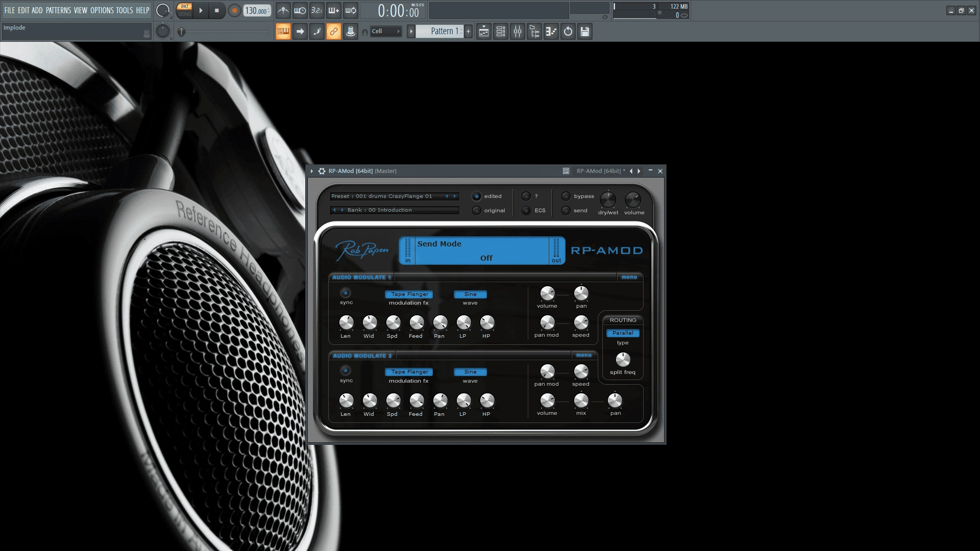Viewport: 980px width, 551px height.
Task: Open Audio Modulate 1 menu
Action: click(629, 277)
